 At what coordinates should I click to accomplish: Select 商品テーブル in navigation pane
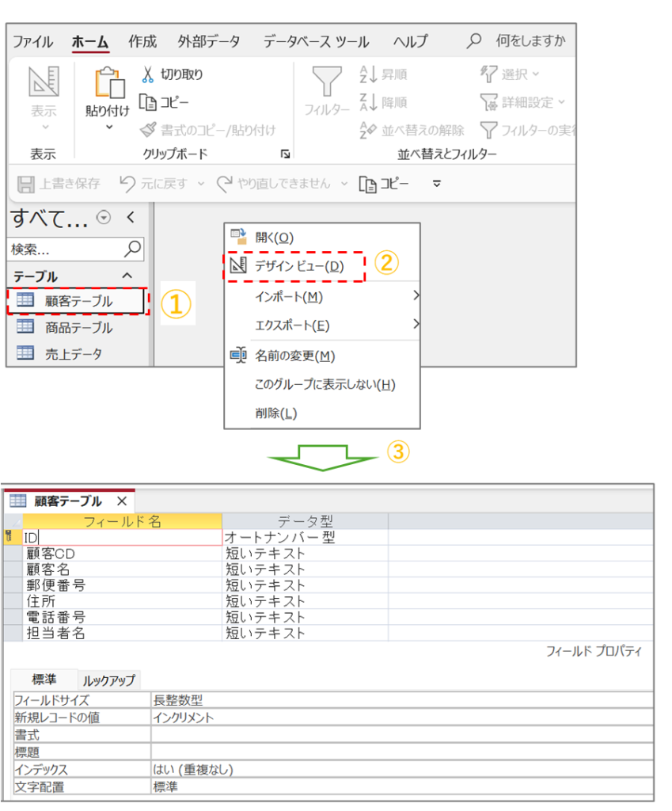tap(78, 327)
